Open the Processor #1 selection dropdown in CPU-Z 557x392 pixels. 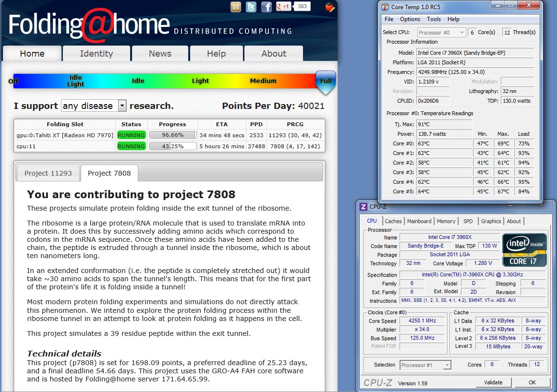(x=425, y=365)
